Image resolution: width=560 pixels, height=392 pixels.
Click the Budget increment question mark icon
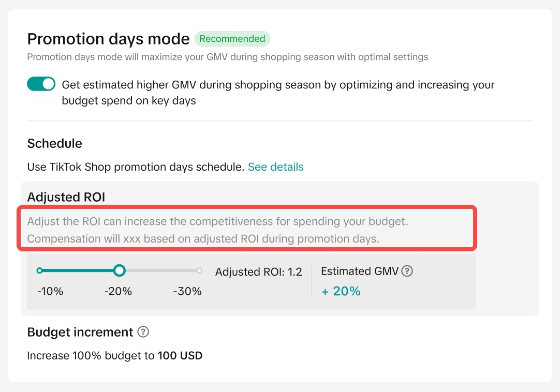[x=143, y=332]
